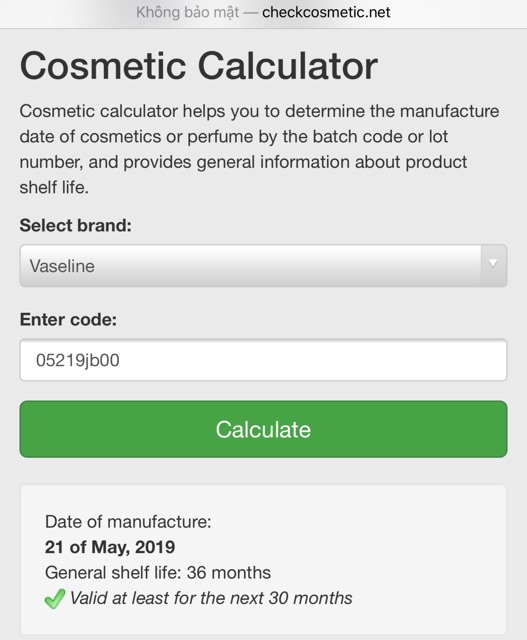Click the "Valid at least for the next 30 months" text

(x=211, y=598)
